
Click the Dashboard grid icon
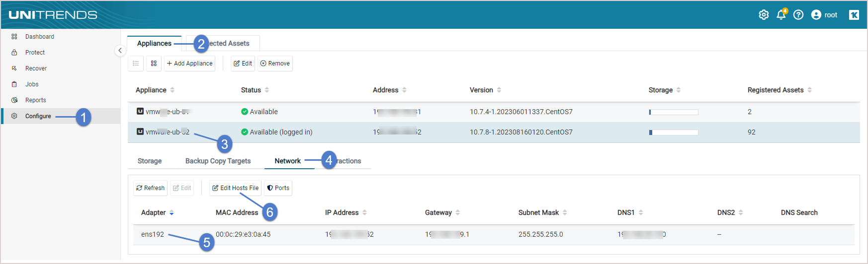click(x=14, y=37)
